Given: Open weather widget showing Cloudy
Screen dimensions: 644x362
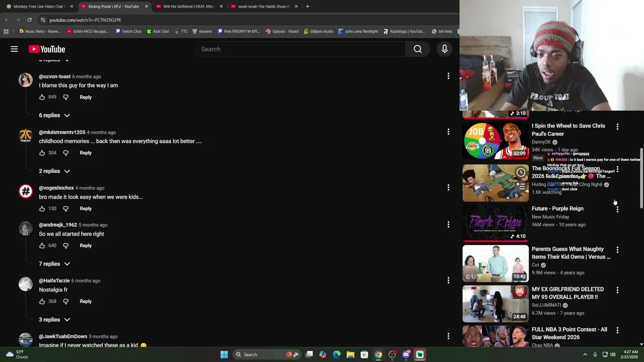Looking at the screenshot, I should pyautogui.click(x=15, y=354).
